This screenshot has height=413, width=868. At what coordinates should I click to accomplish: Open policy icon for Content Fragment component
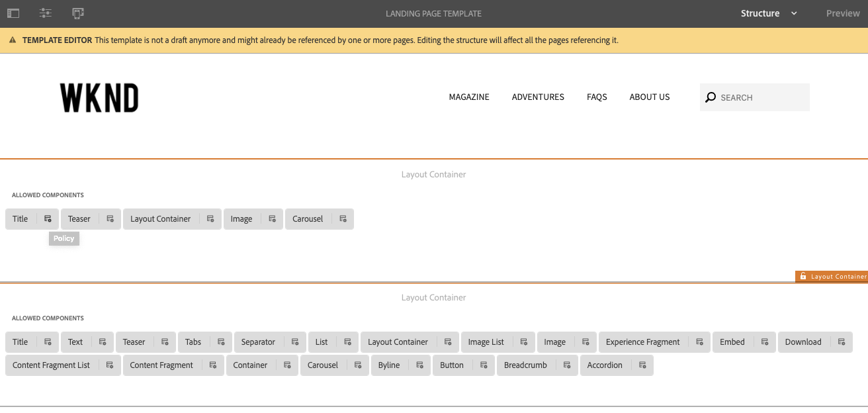(212, 365)
